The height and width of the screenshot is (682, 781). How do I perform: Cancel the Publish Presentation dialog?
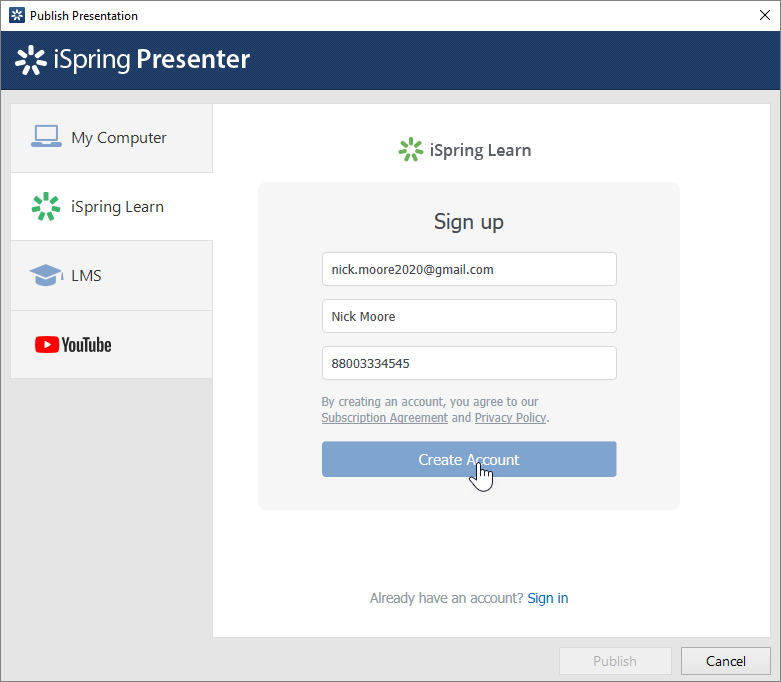[x=726, y=661]
